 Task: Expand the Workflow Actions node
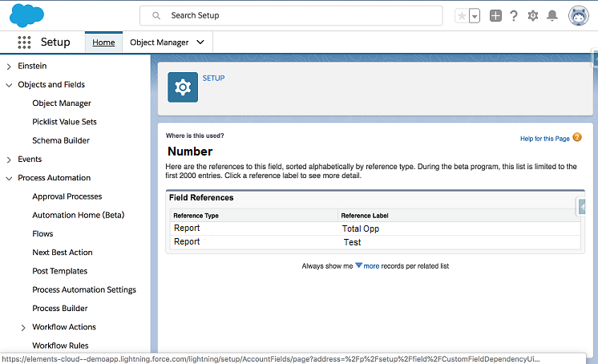[23, 327]
